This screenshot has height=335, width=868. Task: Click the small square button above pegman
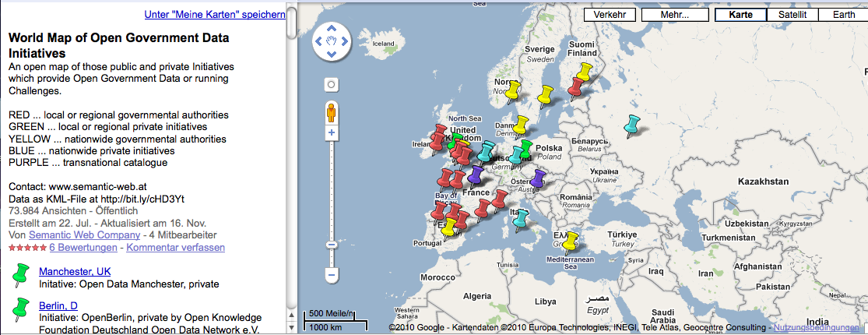[x=332, y=85]
